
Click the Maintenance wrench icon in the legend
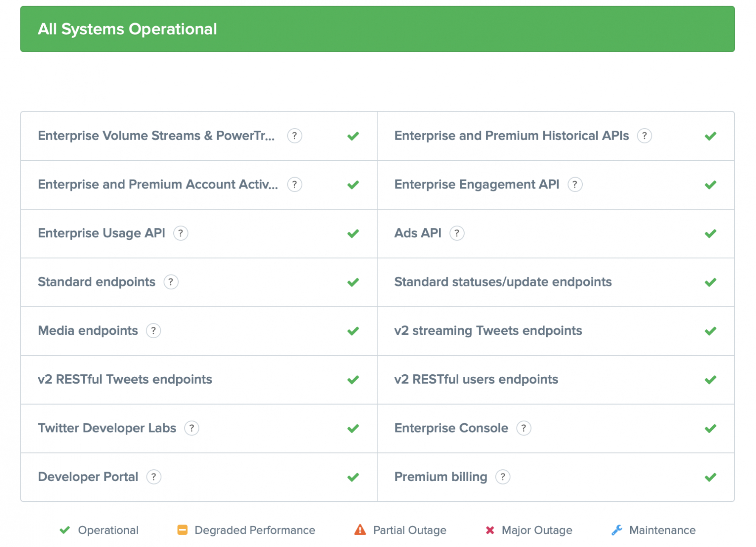click(x=617, y=530)
